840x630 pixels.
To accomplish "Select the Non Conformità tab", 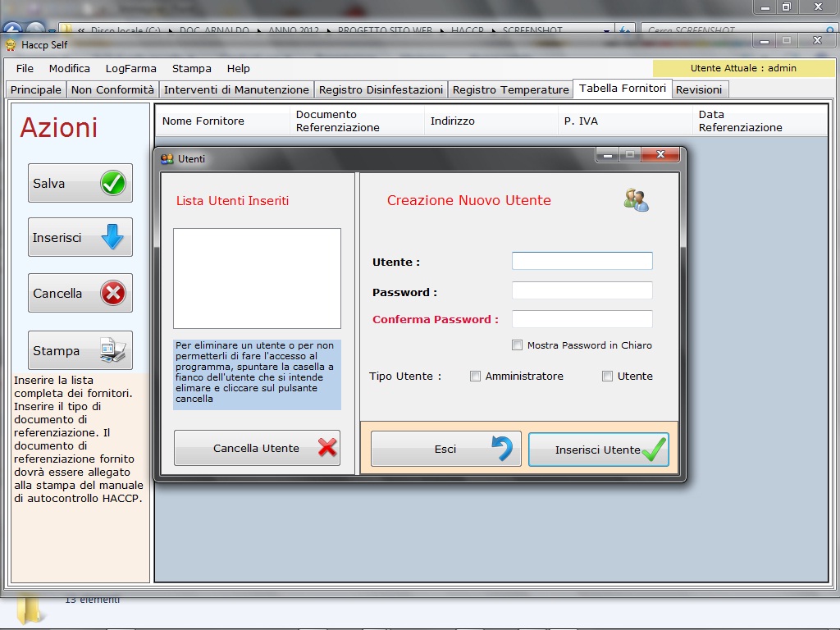I will click(112, 89).
